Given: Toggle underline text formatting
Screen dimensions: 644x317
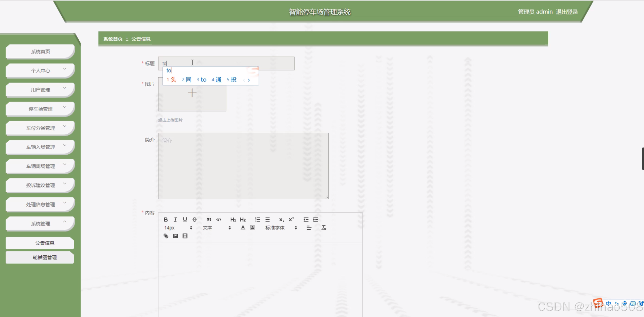Looking at the screenshot, I should point(185,219).
